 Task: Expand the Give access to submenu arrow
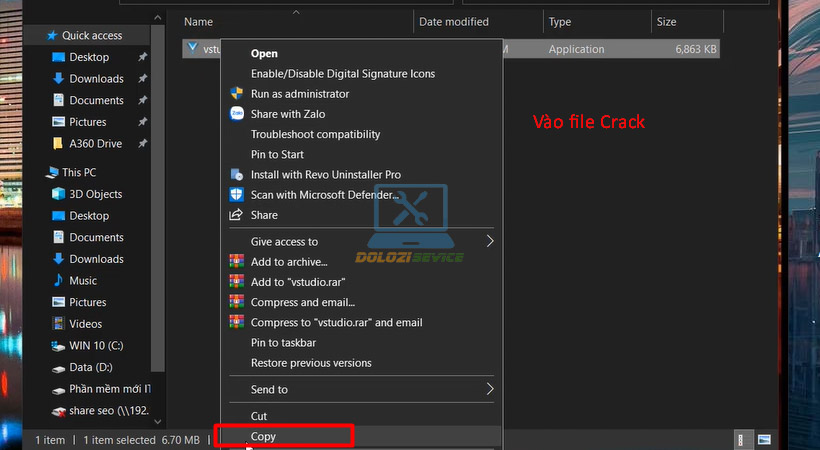point(490,241)
